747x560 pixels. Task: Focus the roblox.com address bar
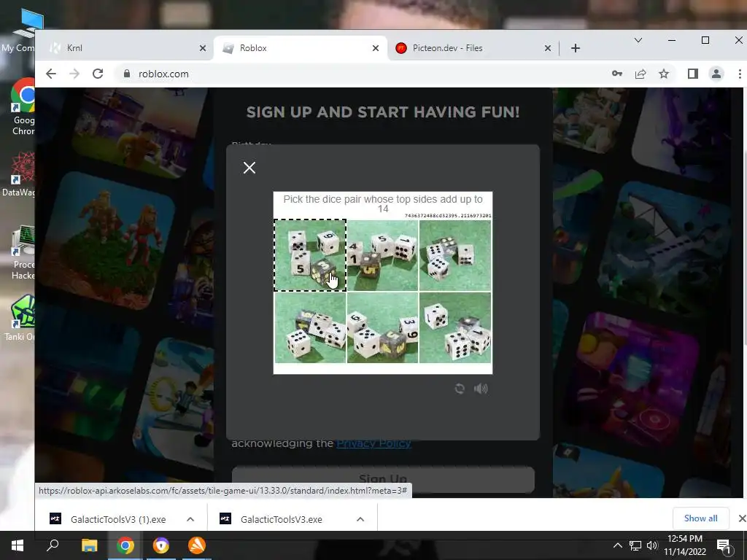[362, 74]
